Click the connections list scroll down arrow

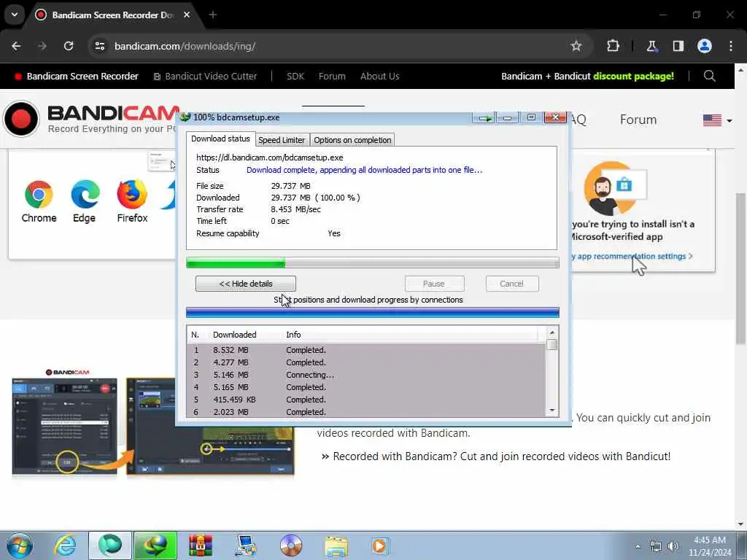pos(551,411)
